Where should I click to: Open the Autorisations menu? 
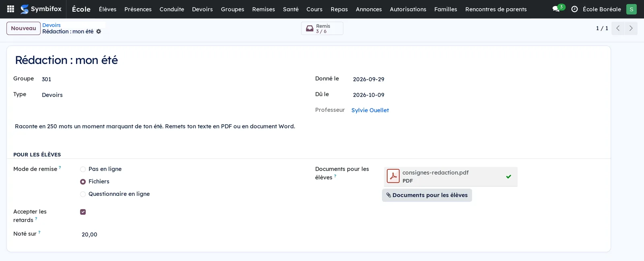point(408,9)
